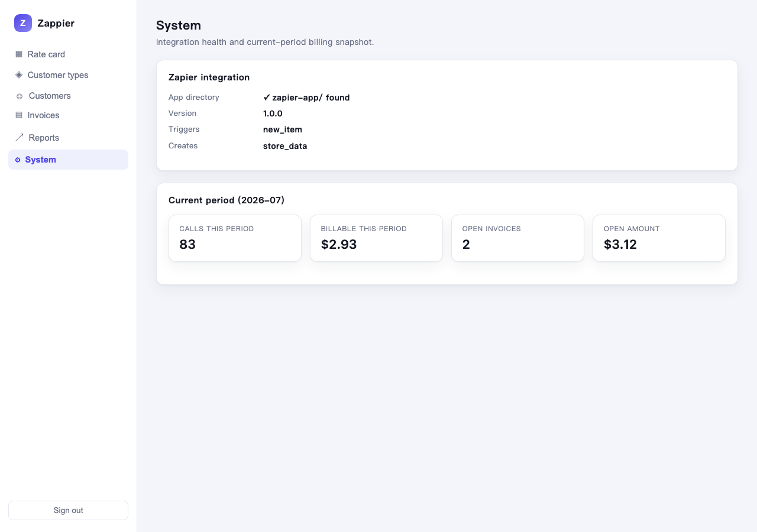Click the App directory label
This screenshot has height=532, width=757.
click(194, 97)
